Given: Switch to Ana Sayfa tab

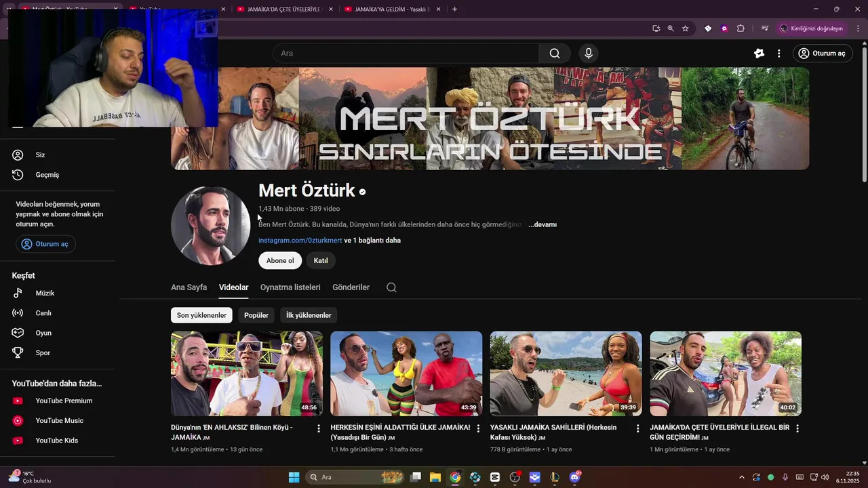Looking at the screenshot, I should [189, 287].
